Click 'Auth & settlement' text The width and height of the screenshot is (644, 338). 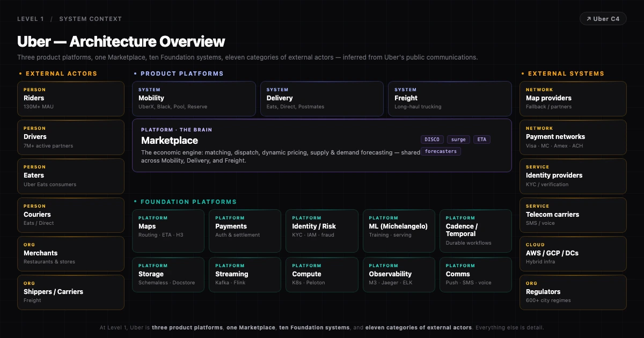(x=238, y=235)
